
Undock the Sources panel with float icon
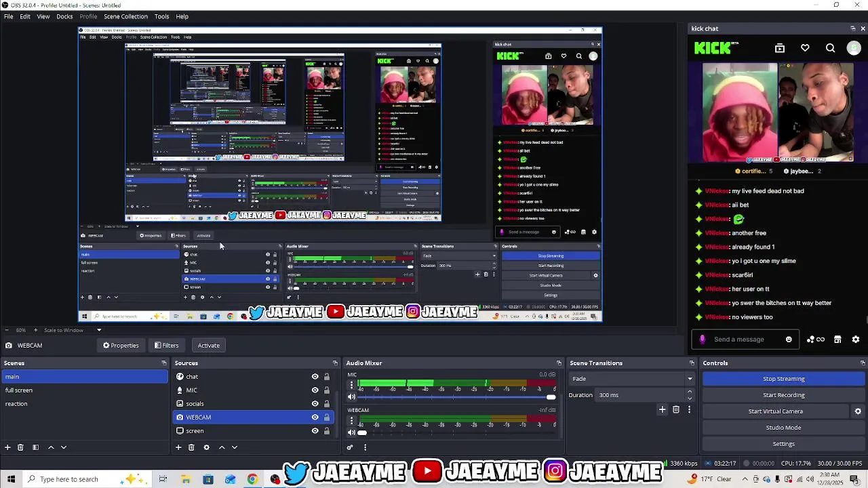pyautogui.click(x=335, y=363)
